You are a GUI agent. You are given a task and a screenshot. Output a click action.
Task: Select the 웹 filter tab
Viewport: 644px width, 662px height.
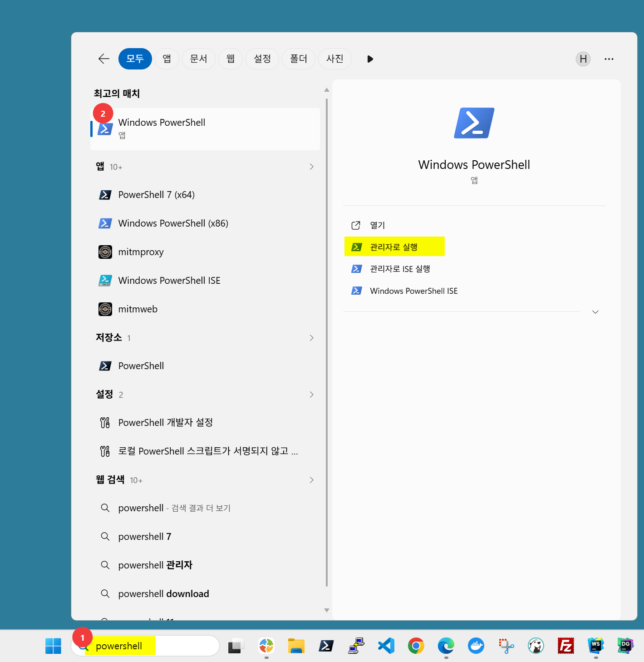coord(231,59)
